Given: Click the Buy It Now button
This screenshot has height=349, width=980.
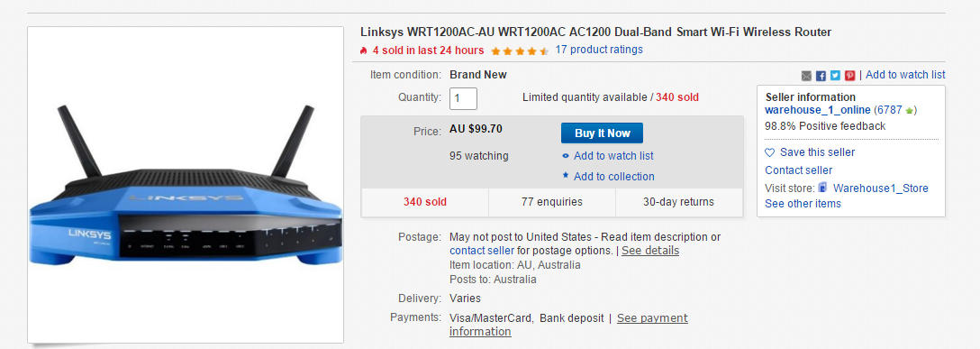Looking at the screenshot, I should tap(602, 133).
